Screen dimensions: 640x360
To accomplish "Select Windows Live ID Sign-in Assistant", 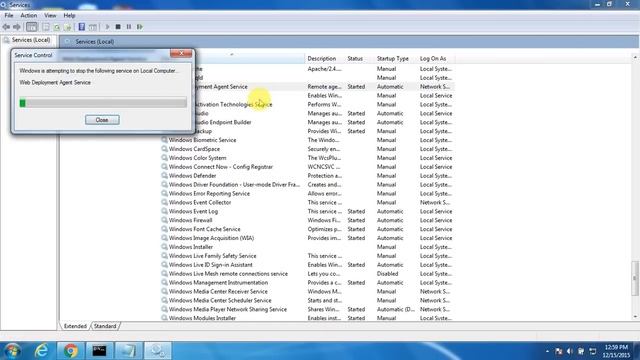I will (x=307, y=265).
